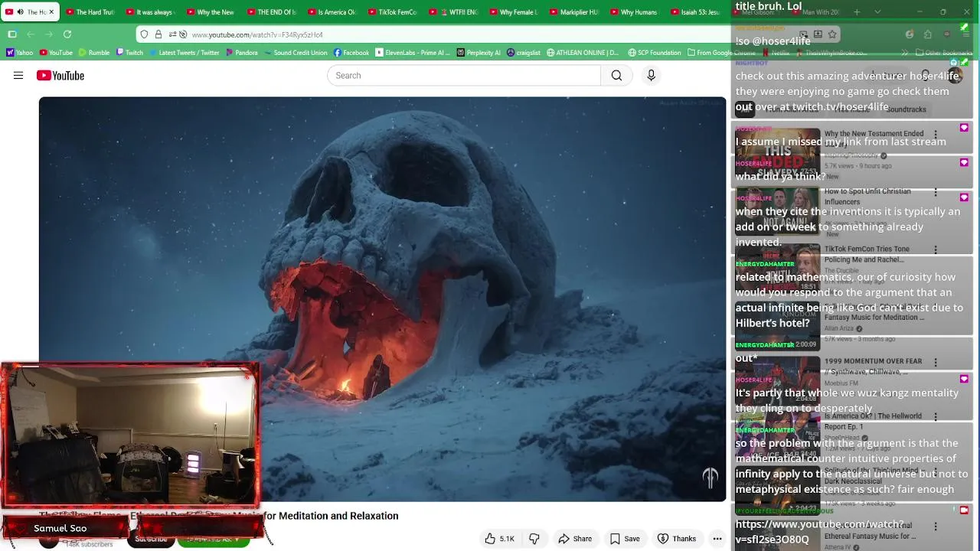Image resolution: width=980 pixels, height=551 pixels.
Task: Toggle the browser sidebar icon
Action: point(12,34)
